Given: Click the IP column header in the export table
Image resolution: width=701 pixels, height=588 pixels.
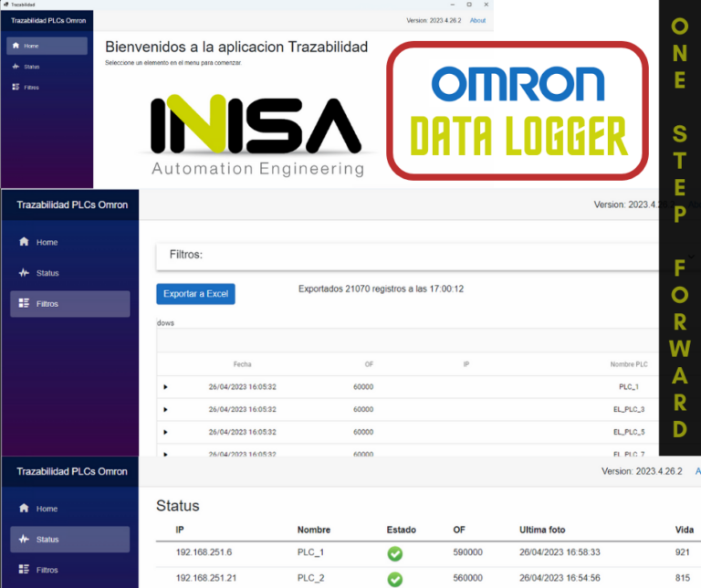Looking at the screenshot, I should point(466,364).
